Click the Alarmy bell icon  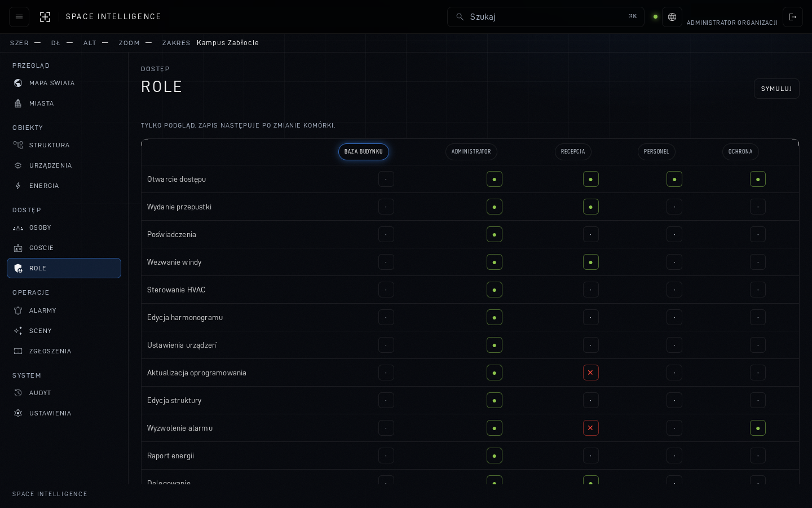coord(18,310)
